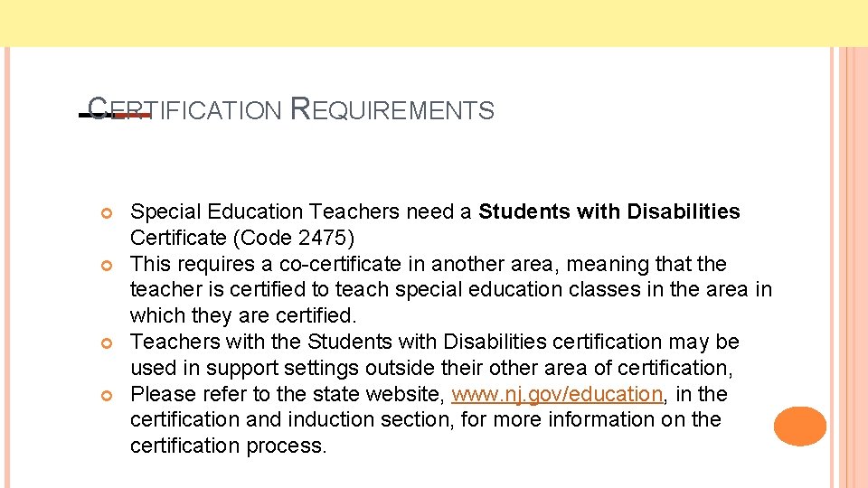The height and width of the screenshot is (488, 868).
Task: Click the striped vertical bar on right edge
Action: click(x=853, y=271)
